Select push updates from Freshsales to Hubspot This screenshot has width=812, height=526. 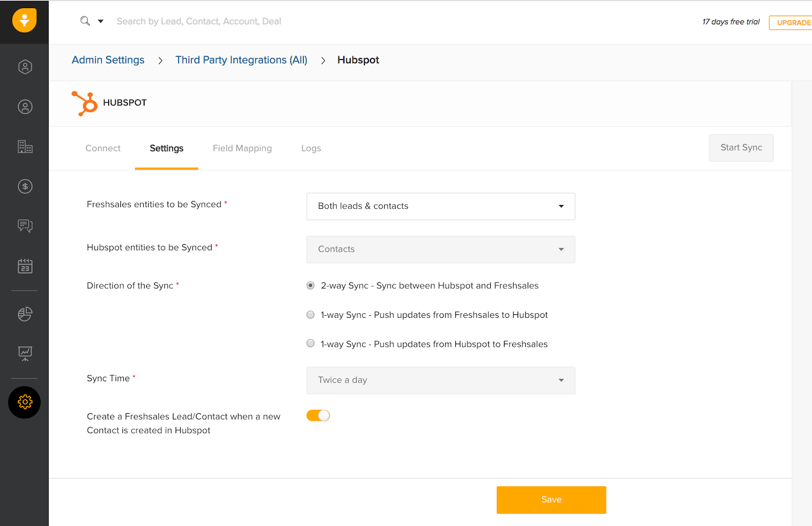311,315
